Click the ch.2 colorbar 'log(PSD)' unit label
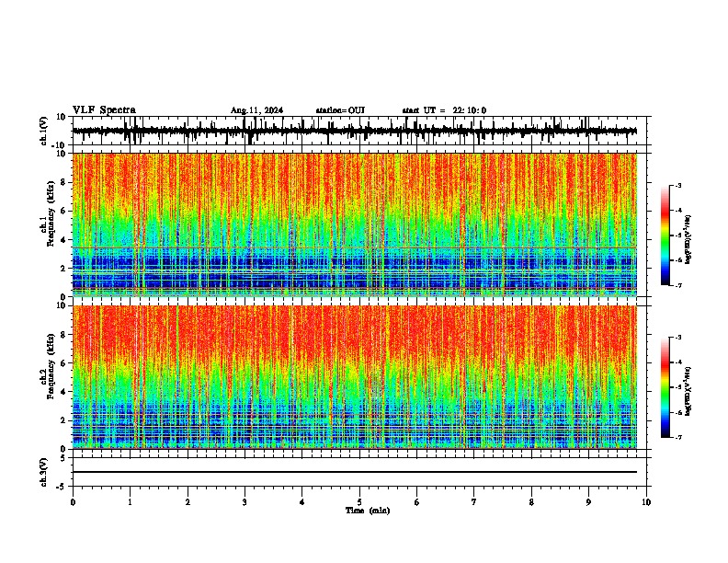Viewport: 728px width, 563px height. pos(688,391)
